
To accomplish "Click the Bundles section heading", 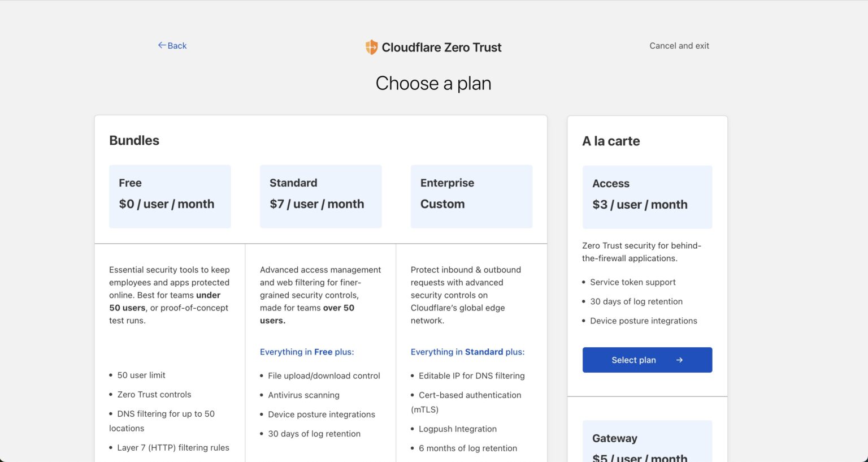I will [134, 140].
